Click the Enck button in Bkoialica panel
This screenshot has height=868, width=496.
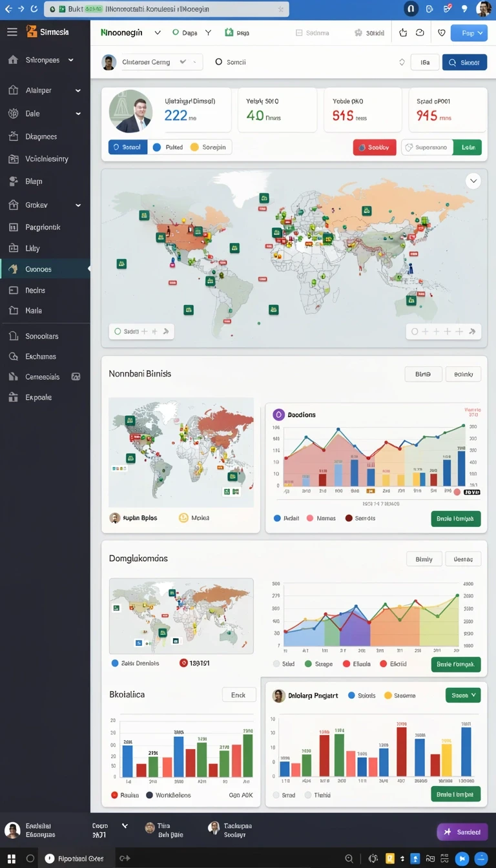(x=239, y=695)
